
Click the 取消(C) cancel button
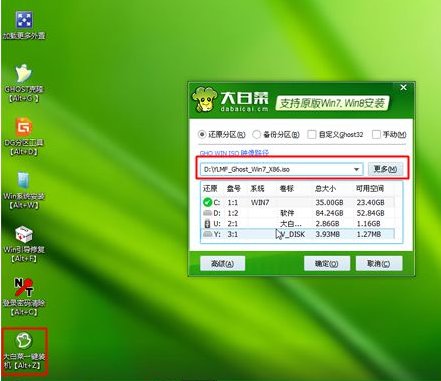click(379, 264)
